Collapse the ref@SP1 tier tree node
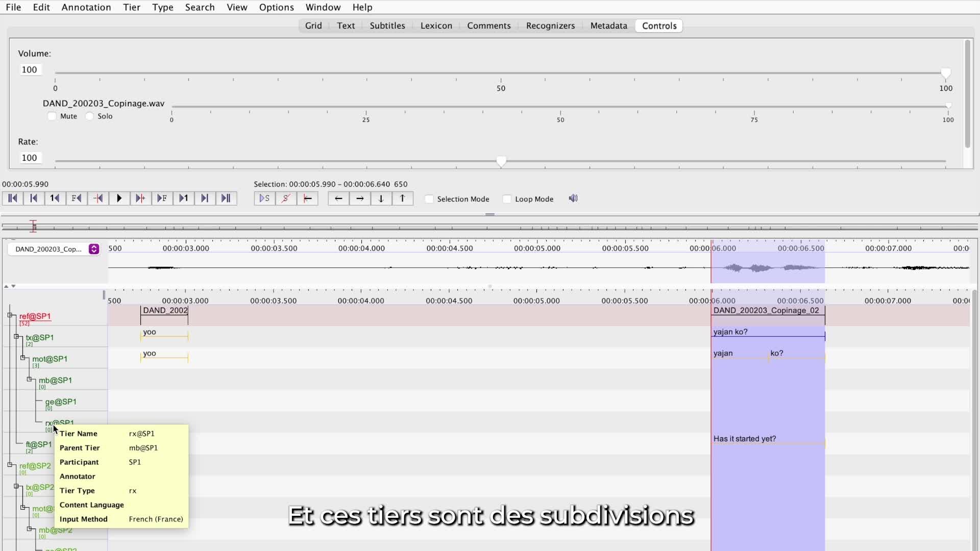Screen dimensions: 980x551 (x=10, y=315)
